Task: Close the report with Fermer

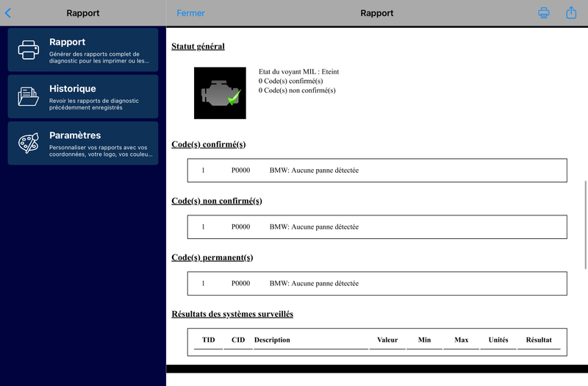Action: (190, 13)
